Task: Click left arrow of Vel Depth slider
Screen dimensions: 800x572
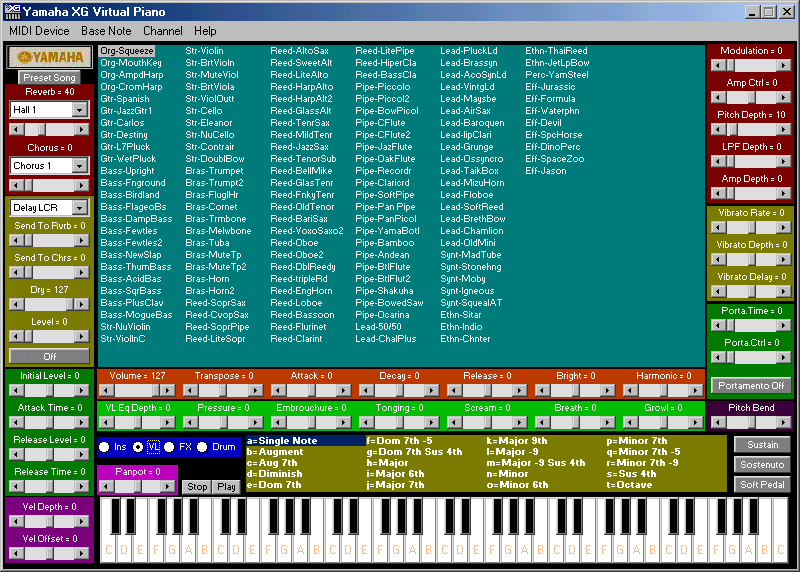Action: tap(17, 521)
